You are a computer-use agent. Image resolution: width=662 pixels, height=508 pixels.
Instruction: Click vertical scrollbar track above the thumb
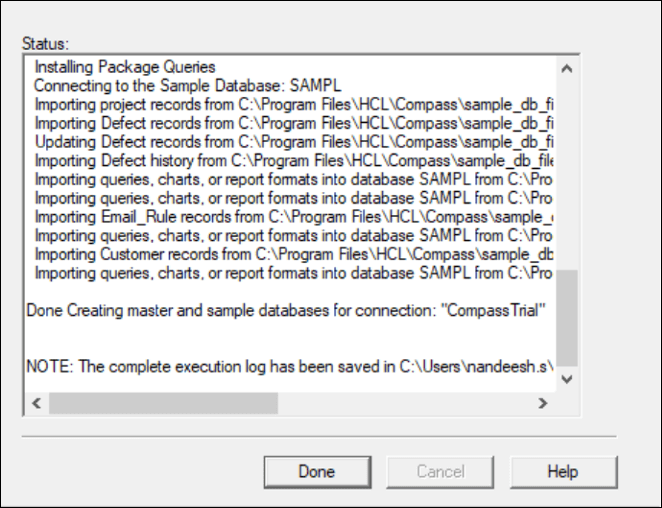(x=567, y=174)
